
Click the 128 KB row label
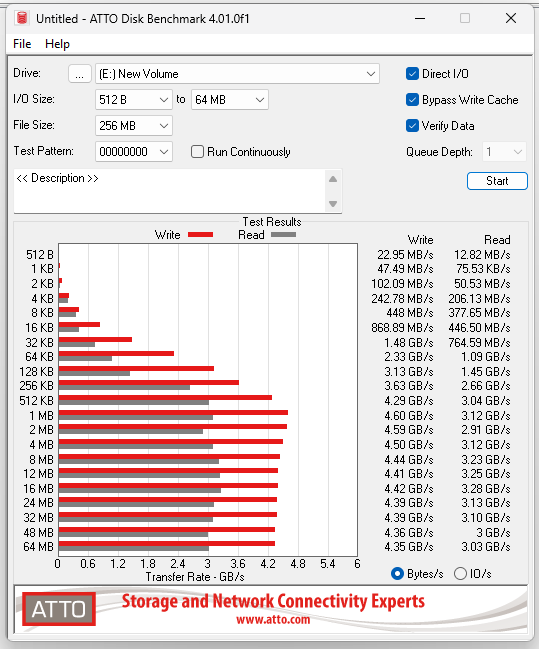[x=36, y=372]
